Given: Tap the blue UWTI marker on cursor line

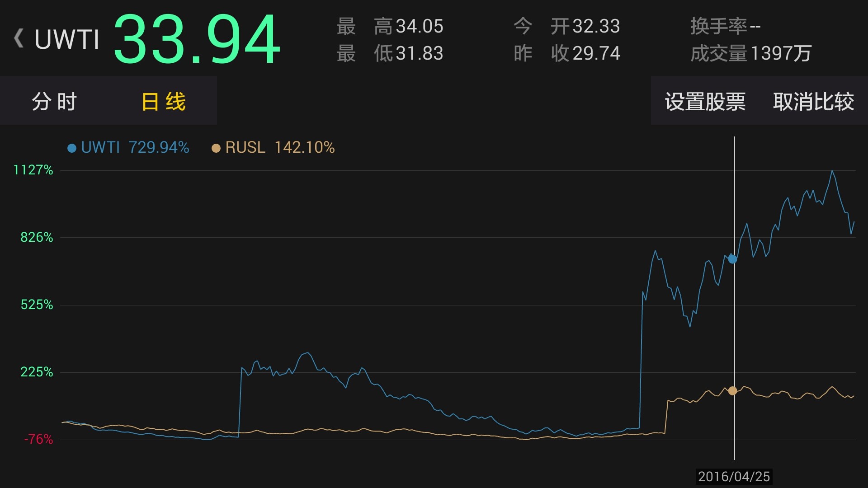Looking at the screenshot, I should (x=732, y=259).
